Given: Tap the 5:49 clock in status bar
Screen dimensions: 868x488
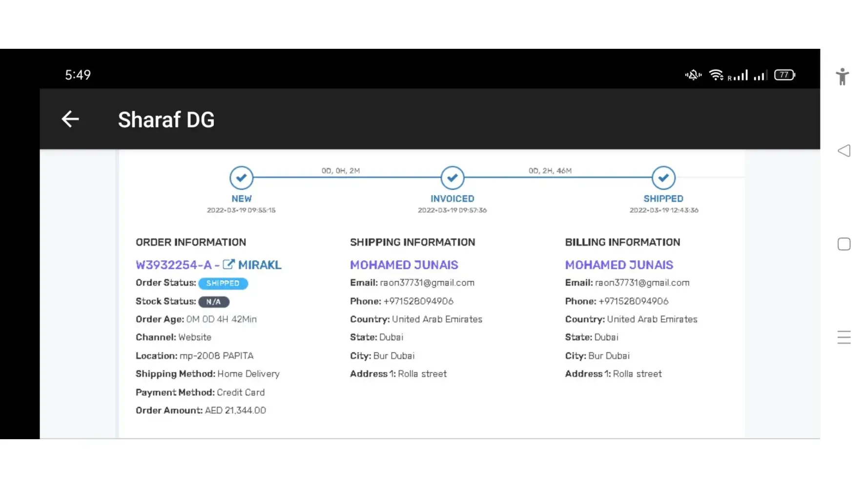Looking at the screenshot, I should (x=78, y=75).
